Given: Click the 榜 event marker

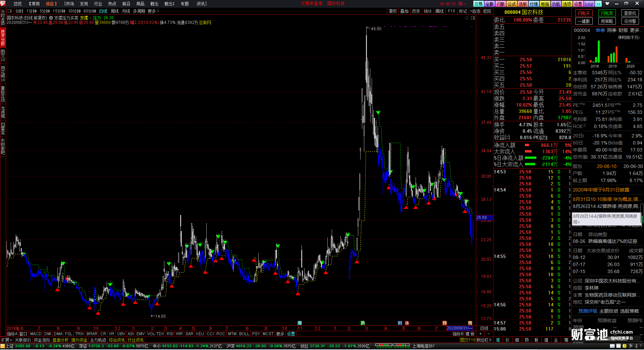Looking at the screenshot, I should [x=470, y=323].
